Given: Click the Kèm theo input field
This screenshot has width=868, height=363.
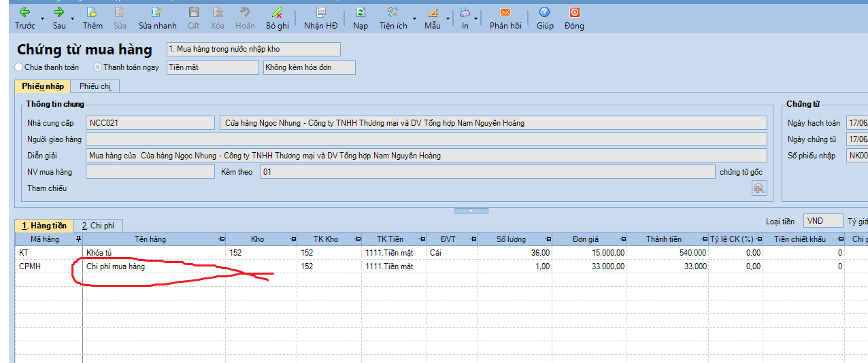Looking at the screenshot, I should click(x=487, y=172).
